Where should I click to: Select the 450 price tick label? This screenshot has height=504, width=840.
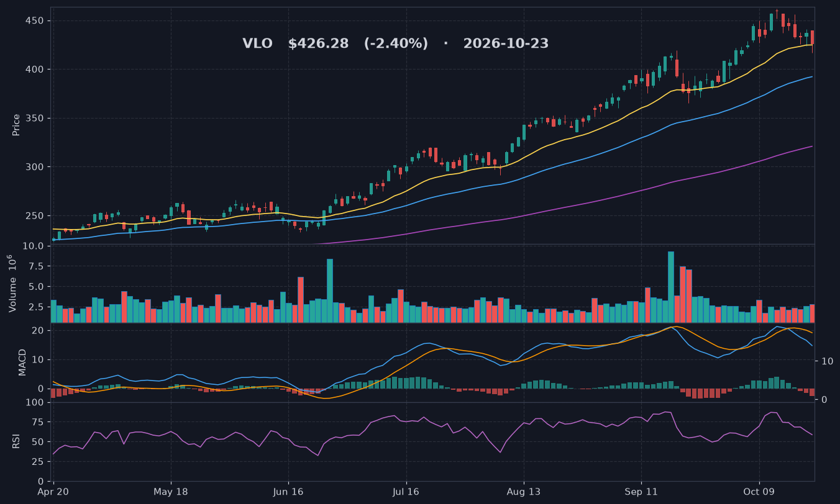click(34, 20)
